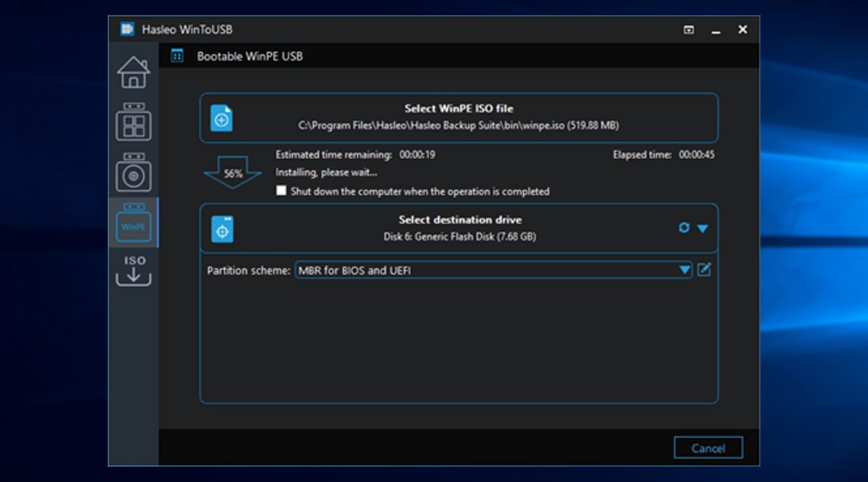Click the 56% progress arrow indicator
This screenshot has width=868, height=482.
click(233, 172)
